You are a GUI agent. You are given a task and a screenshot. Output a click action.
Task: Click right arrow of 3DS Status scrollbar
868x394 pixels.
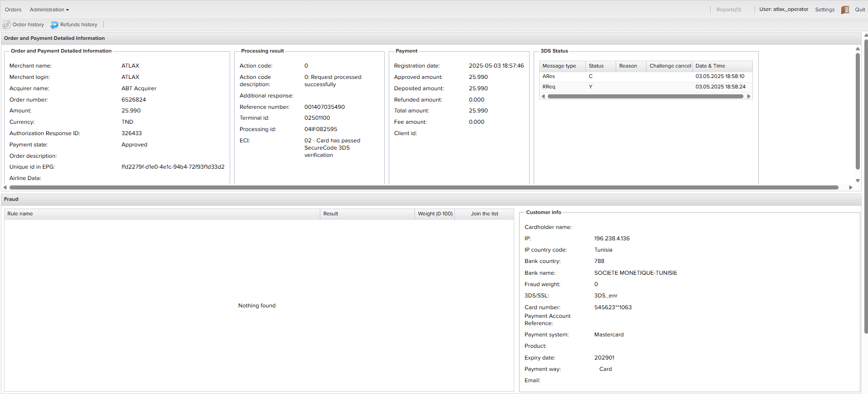[749, 96]
